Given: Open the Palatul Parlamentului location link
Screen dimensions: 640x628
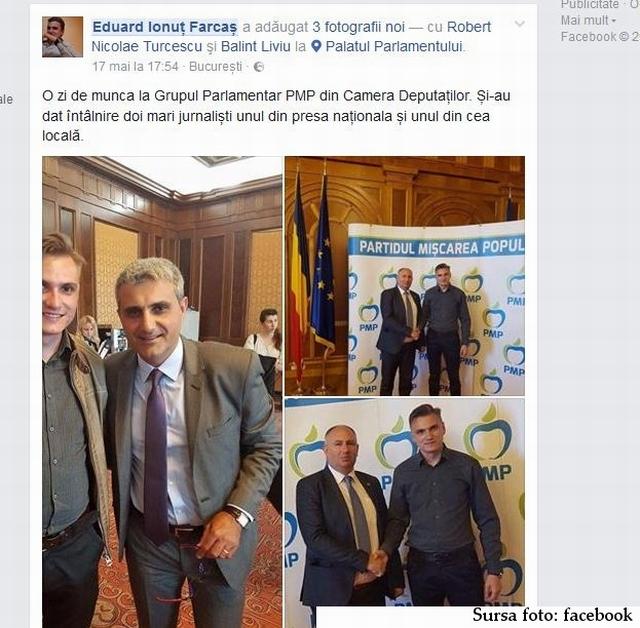Looking at the screenshot, I should (394, 47).
